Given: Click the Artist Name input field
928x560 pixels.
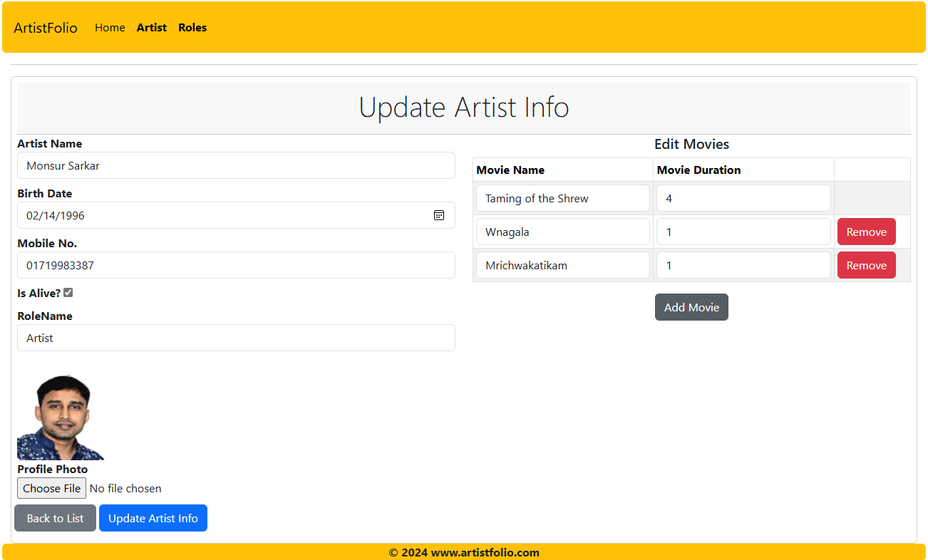Looking at the screenshot, I should click(x=236, y=165).
